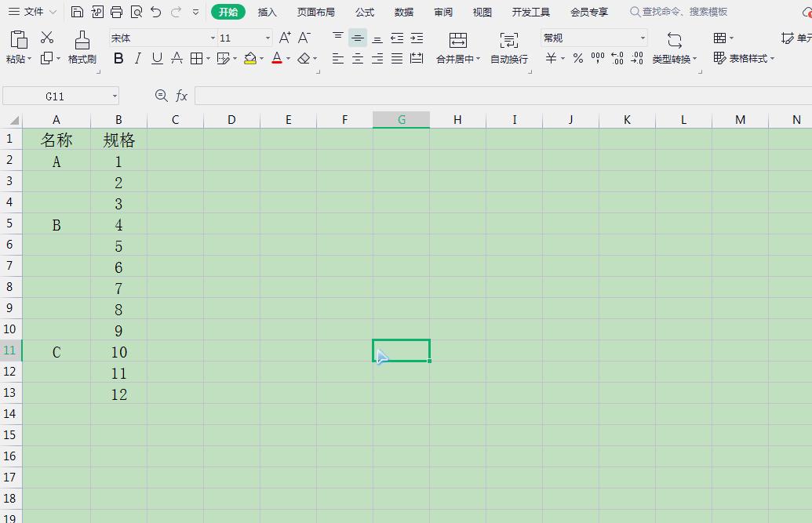
Task: Switch to 页面布局 Page Layout tab
Action: [x=316, y=12]
